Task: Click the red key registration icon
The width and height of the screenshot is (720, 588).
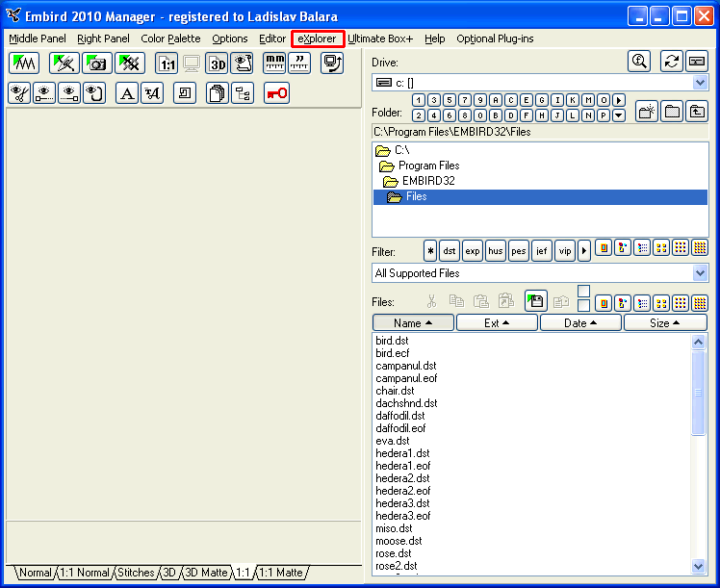Action: (x=276, y=93)
